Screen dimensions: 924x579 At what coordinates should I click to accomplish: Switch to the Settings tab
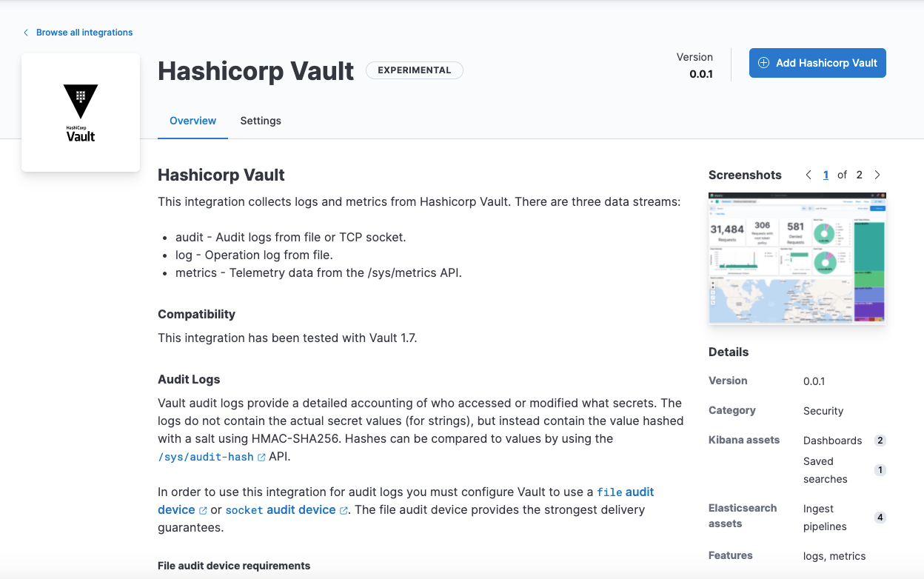261,121
